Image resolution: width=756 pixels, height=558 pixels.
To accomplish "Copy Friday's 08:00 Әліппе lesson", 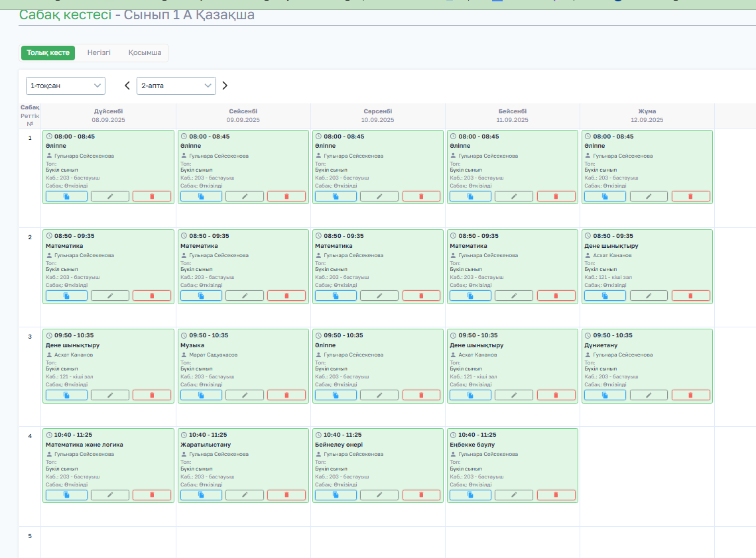I will [x=605, y=196].
